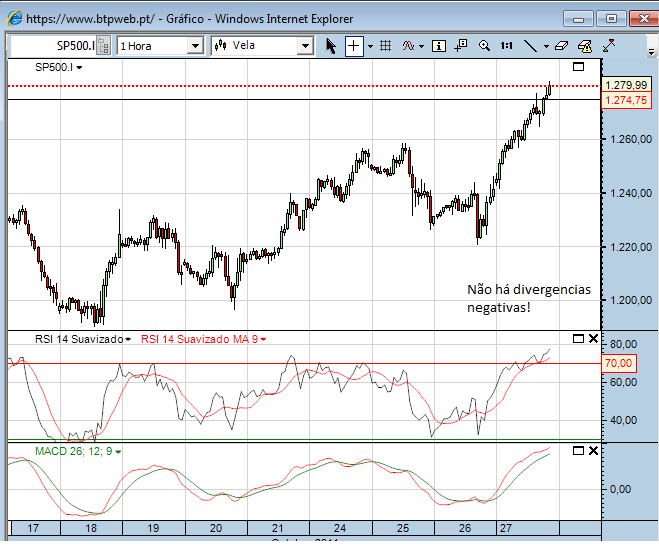Toggle the chart grid icon
659x546 pixels.
[385, 45]
